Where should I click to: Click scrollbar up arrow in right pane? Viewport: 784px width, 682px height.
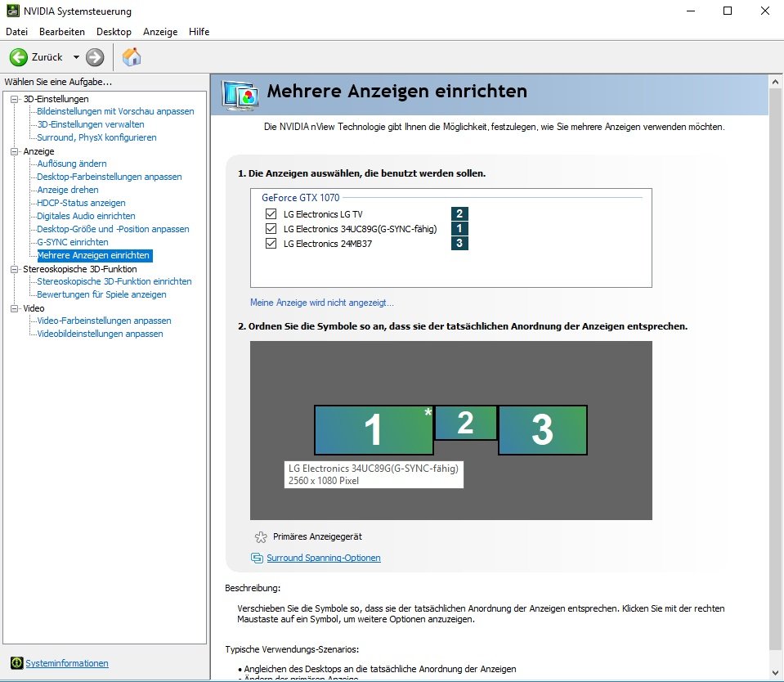[776, 82]
